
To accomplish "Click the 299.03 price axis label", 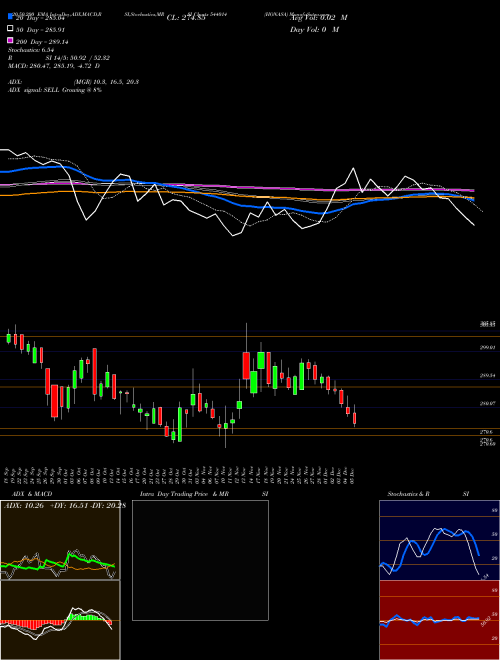I will [x=487, y=348].
